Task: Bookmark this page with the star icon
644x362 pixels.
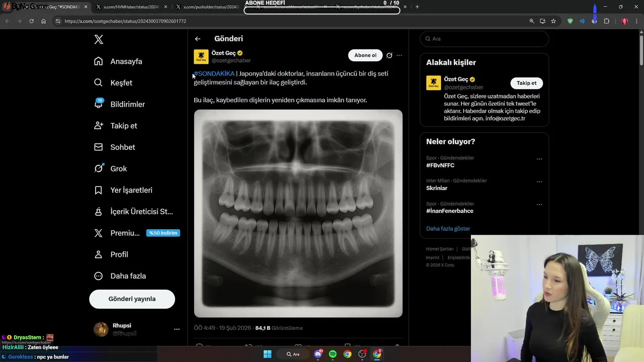Action: 553,21
